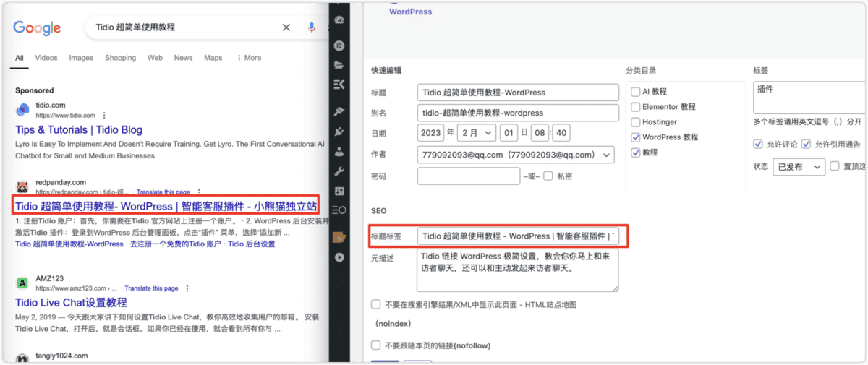Click the AMZ123 favicon
Image resolution: width=868 pixels, height=365 pixels.
click(22, 283)
